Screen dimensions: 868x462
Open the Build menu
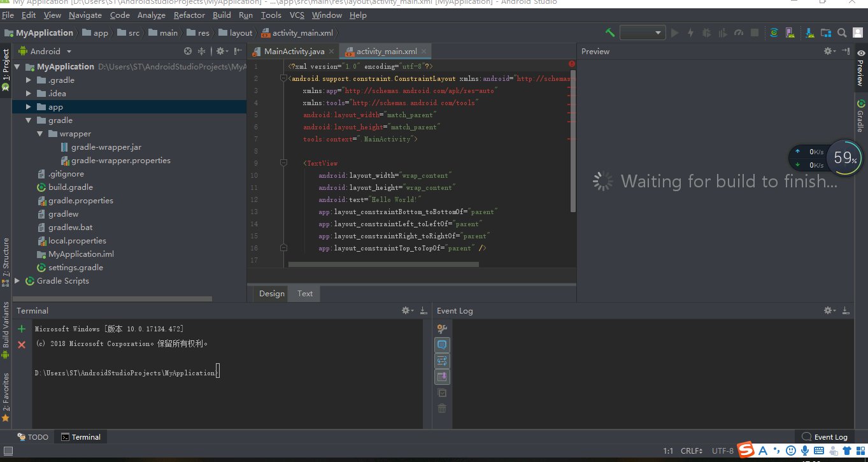222,15
